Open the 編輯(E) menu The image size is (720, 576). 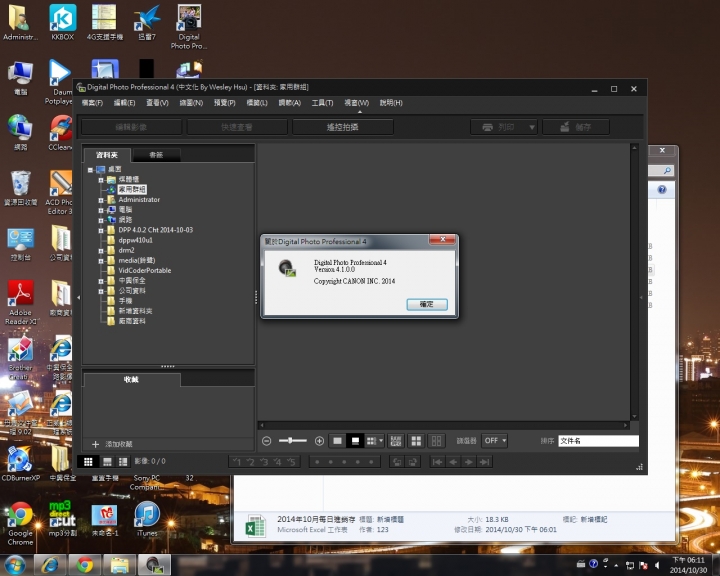[124, 103]
